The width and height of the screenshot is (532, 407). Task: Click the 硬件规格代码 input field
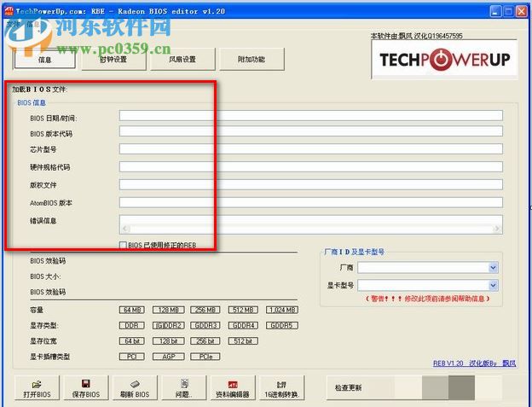pos(311,166)
